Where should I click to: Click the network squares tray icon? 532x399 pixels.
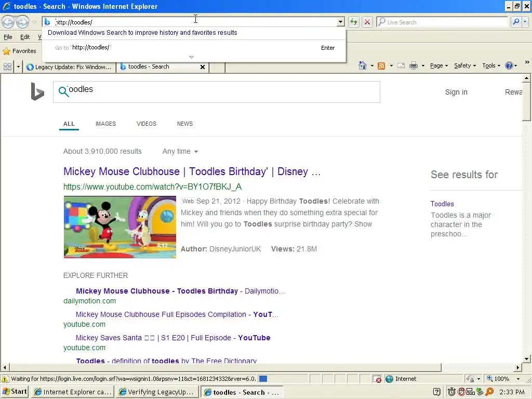pos(471,392)
